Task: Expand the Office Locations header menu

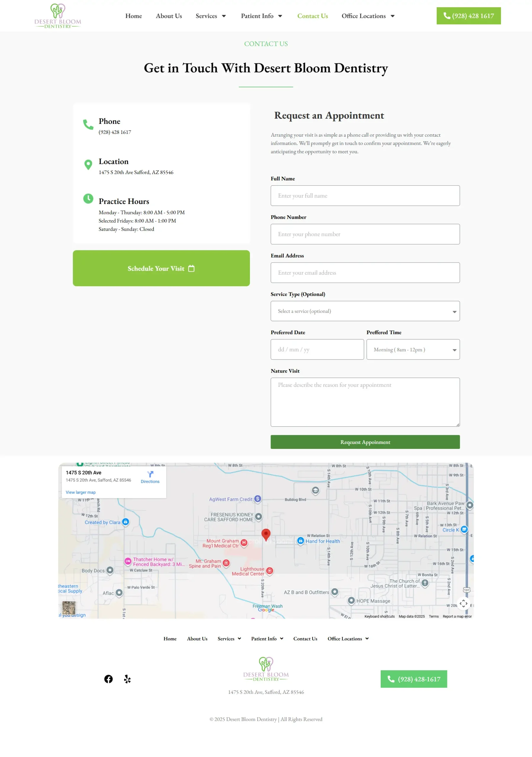Action: click(368, 16)
